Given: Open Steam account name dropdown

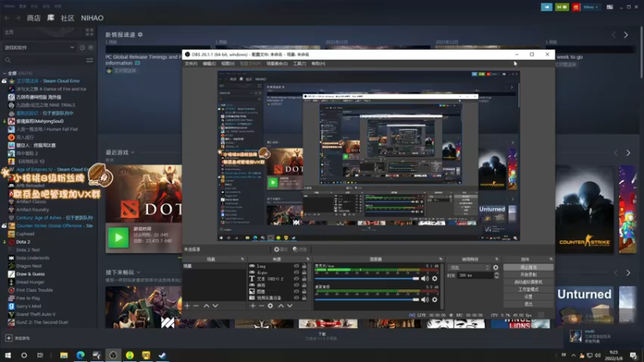Looking at the screenshot, I should coord(591,7).
